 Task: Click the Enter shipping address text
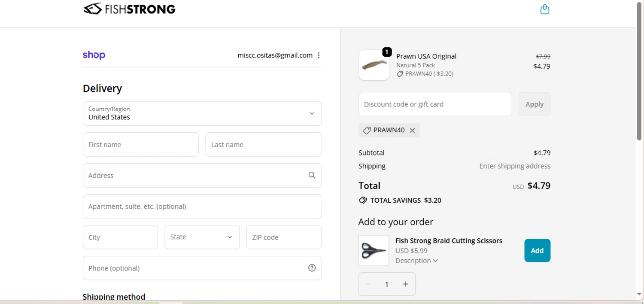[515, 166]
